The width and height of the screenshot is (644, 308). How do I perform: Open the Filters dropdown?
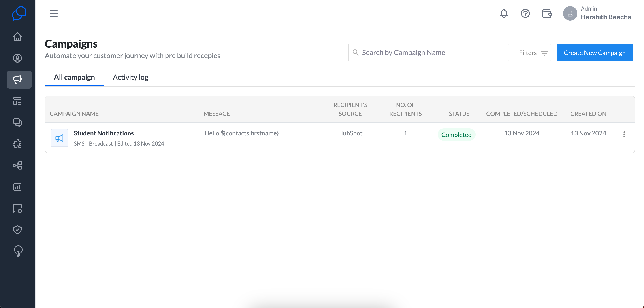(x=533, y=53)
